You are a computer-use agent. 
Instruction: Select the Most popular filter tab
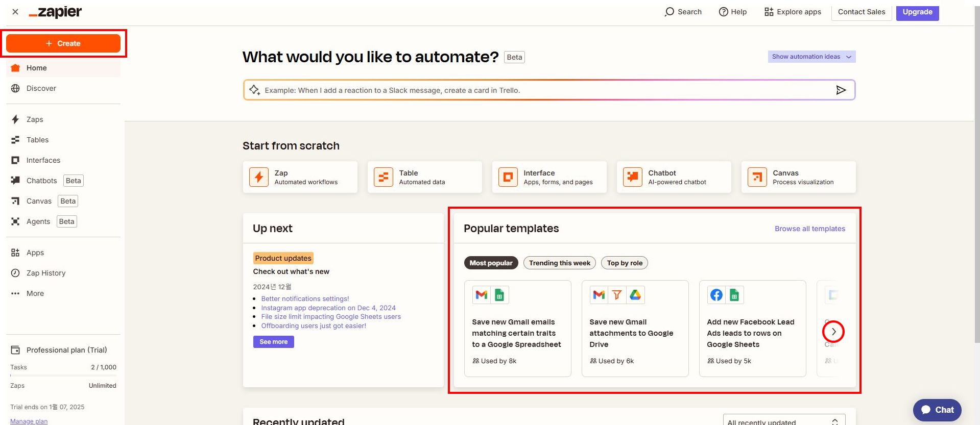[491, 263]
